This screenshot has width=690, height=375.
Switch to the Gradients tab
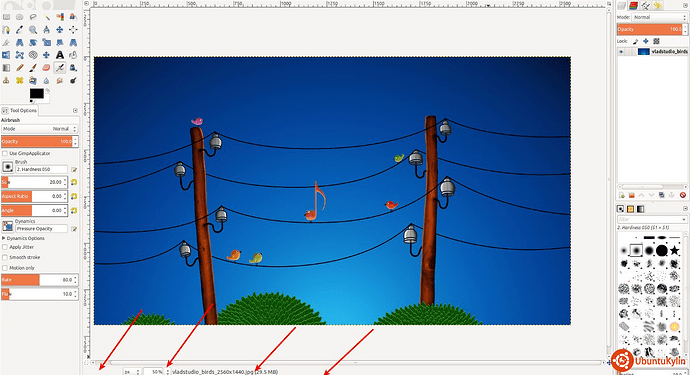(x=640, y=209)
